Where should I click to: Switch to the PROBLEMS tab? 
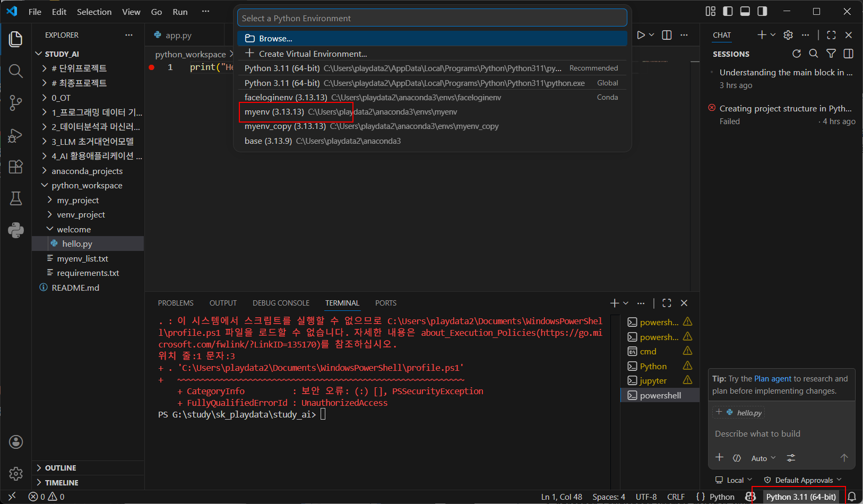(176, 303)
